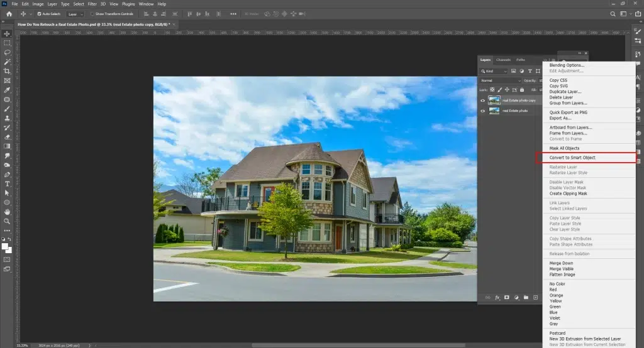Open the Home screen icon
This screenshot has width=644, height=348.
9,14
